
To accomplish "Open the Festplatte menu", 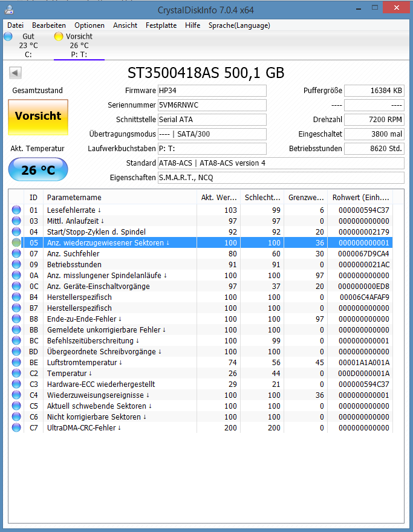I will (x=161, y=25).
